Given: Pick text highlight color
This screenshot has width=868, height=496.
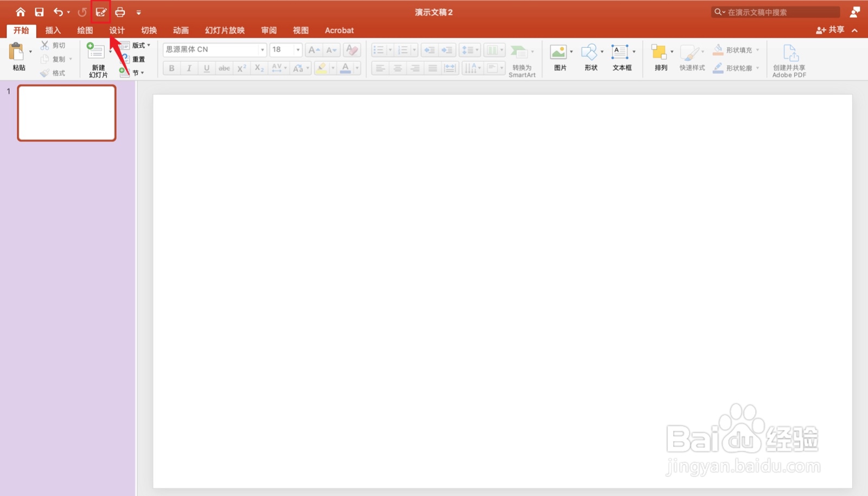Looking at the screenshot, I should point(321,68).
